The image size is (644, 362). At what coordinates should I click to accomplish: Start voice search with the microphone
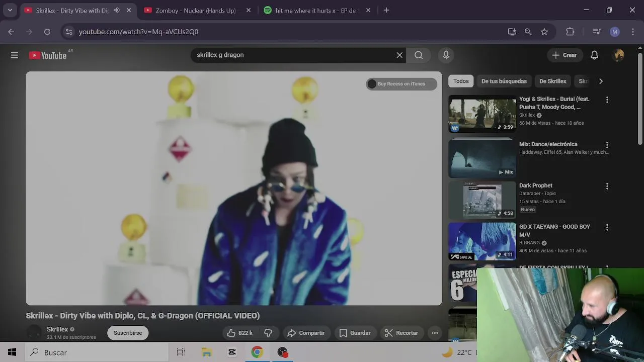point(446,55)
